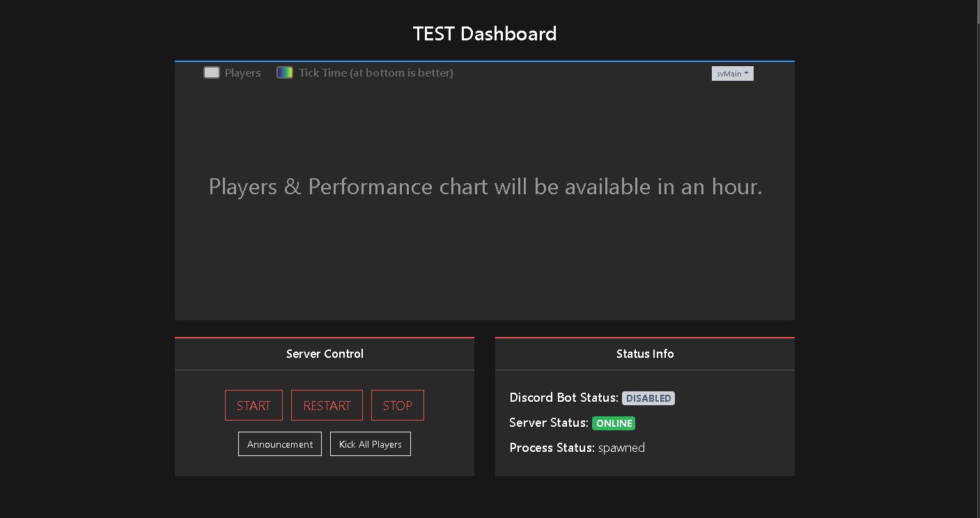
Task: Open the Announcement dialog button
Action: (280, 444)
